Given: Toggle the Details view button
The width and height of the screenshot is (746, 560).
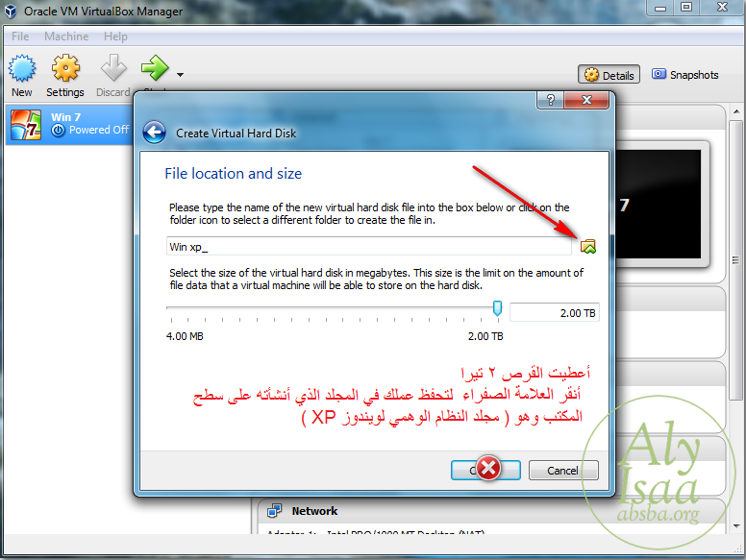Looking at the screenshot, I should (609, 75).
